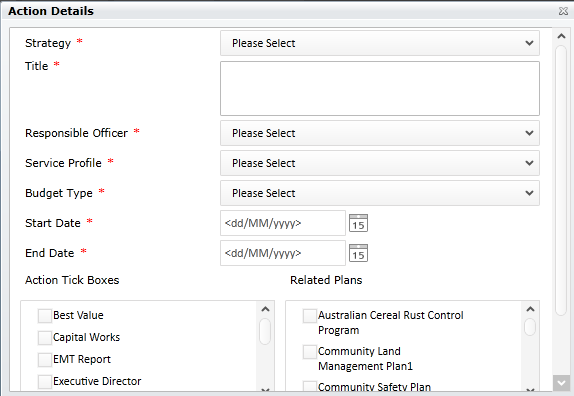Open the Strategy dropdown
Image resolution: width=574 pixels, height=396 pixels.
pos(380,43)
